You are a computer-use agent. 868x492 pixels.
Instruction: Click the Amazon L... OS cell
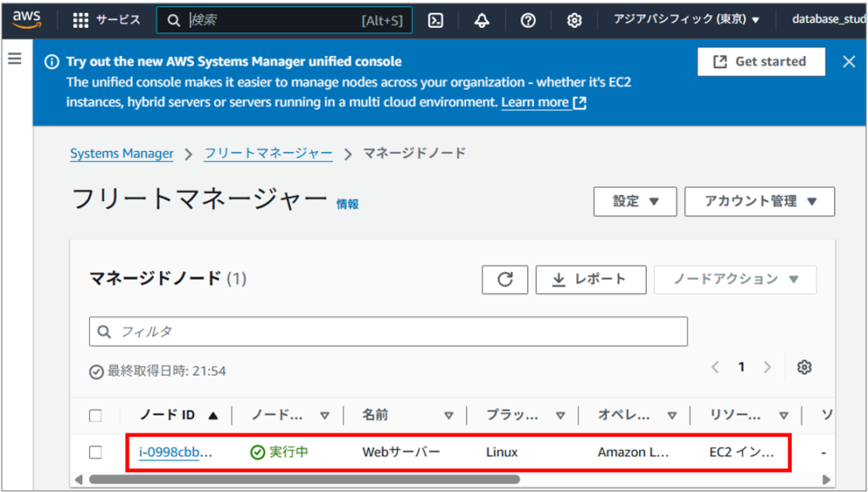coord(633,452)
